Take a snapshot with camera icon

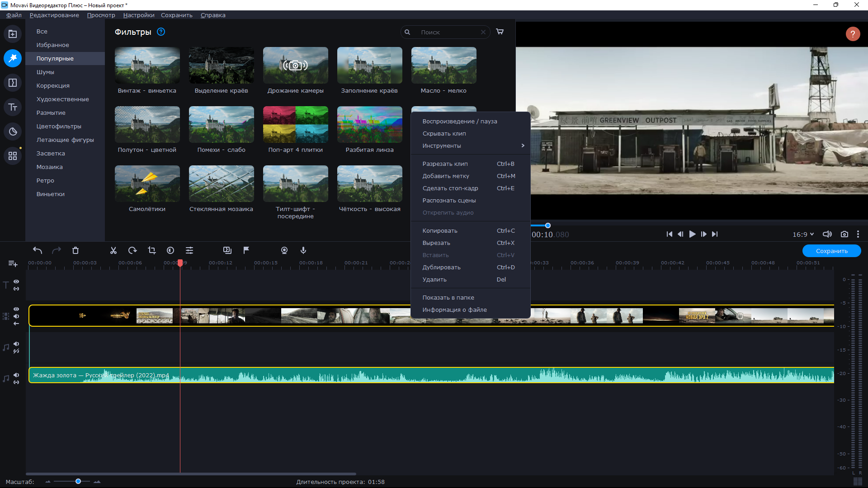(844, 234)
